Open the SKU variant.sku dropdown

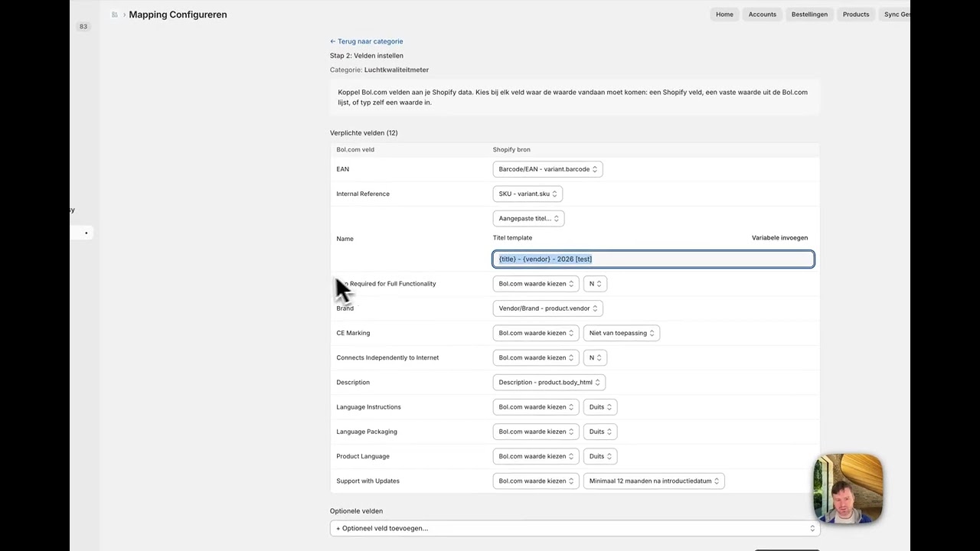coord(528,194)
